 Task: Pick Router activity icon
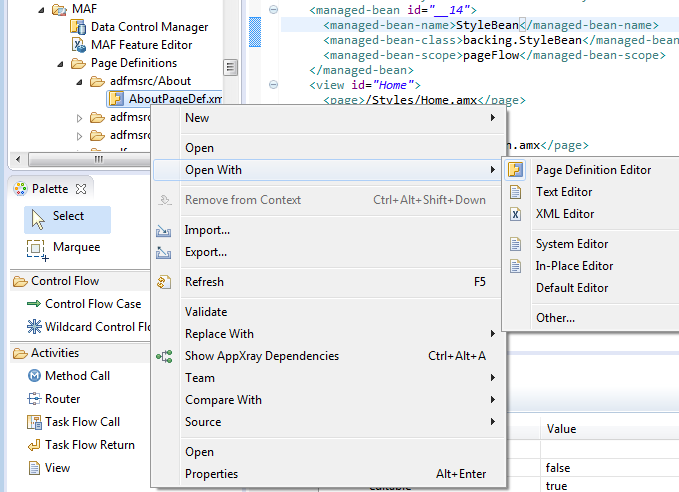click(x=34, y=398)
